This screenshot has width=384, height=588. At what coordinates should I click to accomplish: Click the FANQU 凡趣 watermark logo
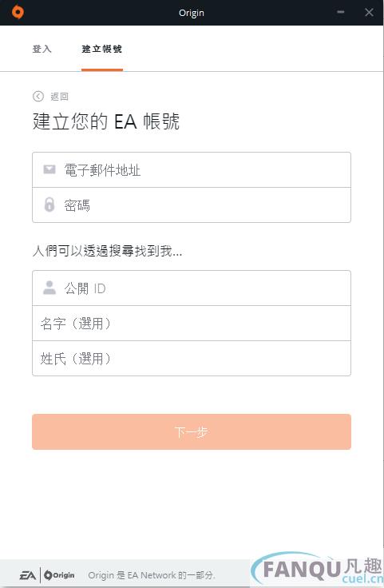(x=317, y=570)
